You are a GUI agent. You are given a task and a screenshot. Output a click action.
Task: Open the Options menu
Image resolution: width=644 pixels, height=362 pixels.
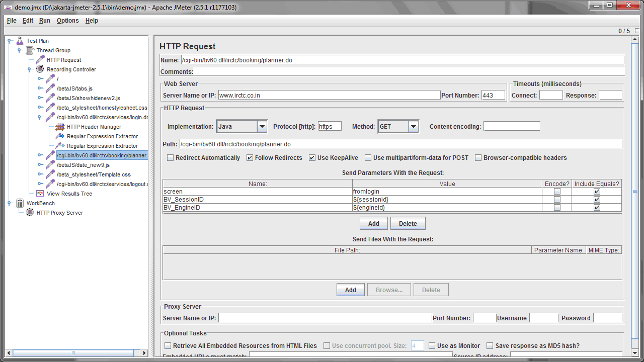pyautogui.click(x=68, y=21)
